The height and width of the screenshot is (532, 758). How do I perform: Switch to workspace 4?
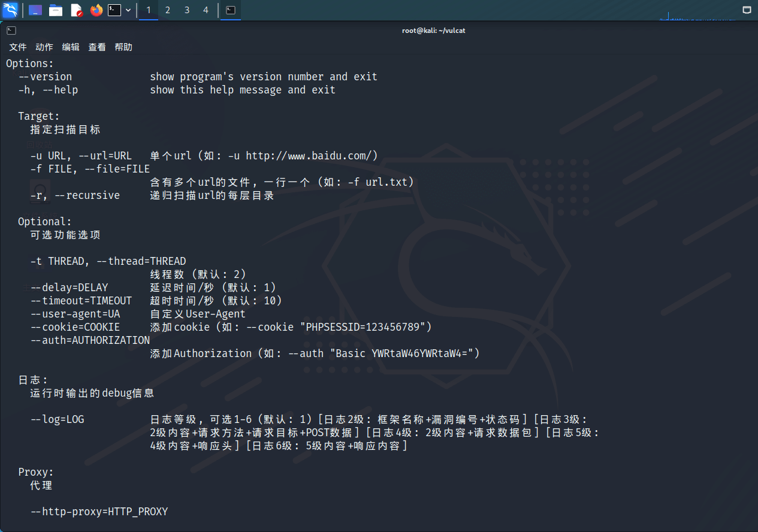(x=206, y=10)
